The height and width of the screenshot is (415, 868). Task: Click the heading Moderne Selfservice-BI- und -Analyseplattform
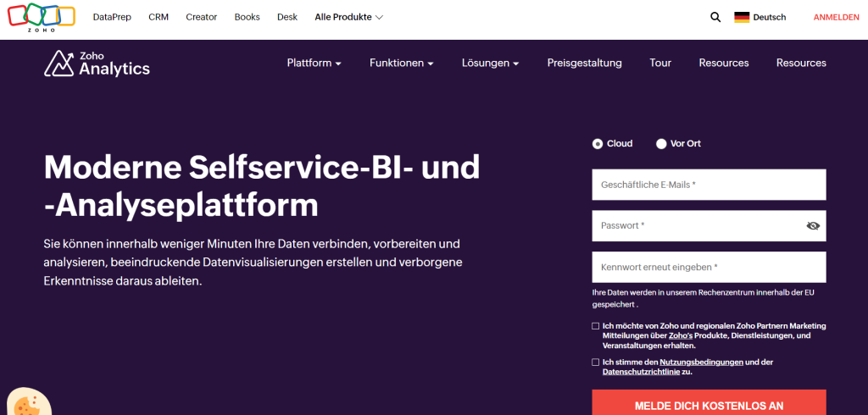tap(262, 185)
